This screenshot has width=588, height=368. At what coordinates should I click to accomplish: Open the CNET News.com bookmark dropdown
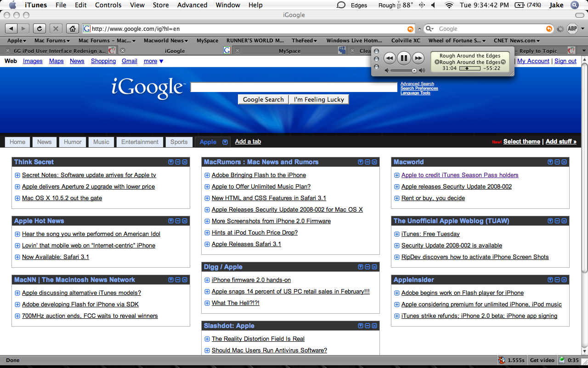click(x=517, y=40)
